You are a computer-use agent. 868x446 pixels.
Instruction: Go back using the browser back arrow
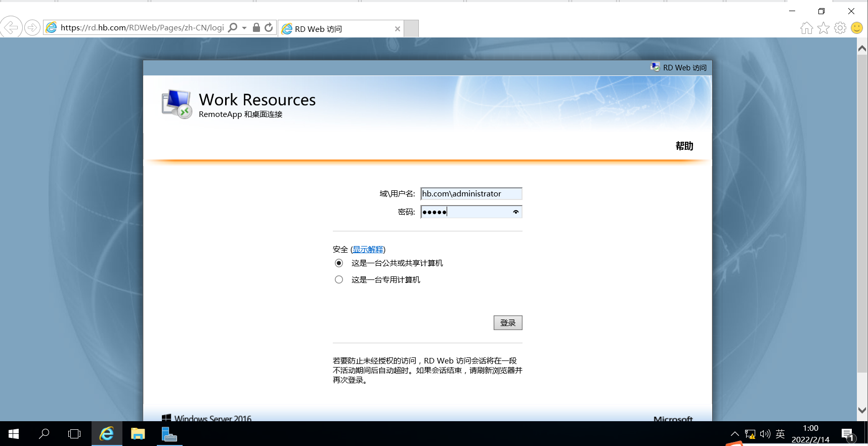click(x=11, y=27)
